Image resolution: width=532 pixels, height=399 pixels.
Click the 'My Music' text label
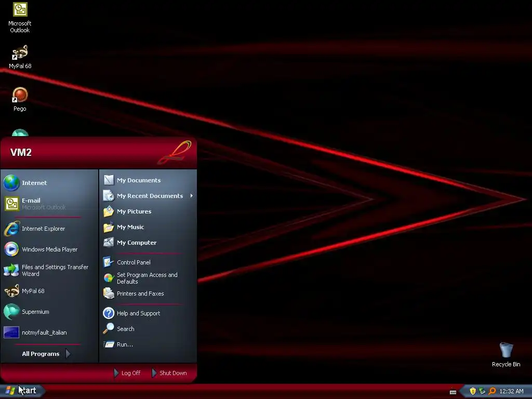[x=130, y=227]
